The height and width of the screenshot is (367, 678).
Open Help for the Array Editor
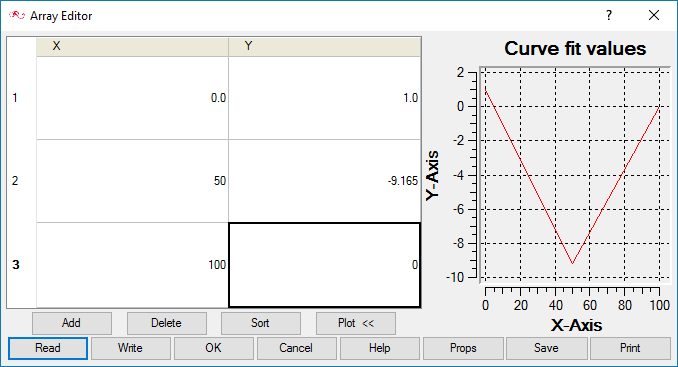(x=380, y=348)
